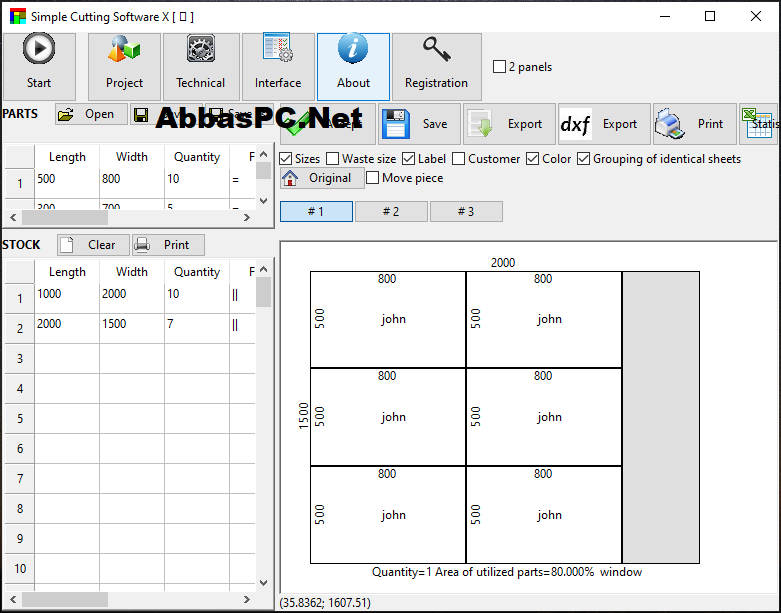Enable the Waste size checkbox
This screenshot has height=613, width=781.
(x=332, y=159)
